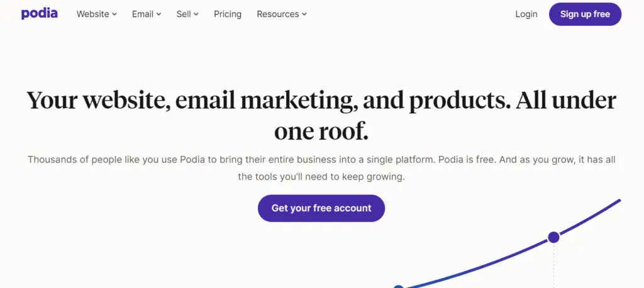Click Get your free account button

[321, 208]
